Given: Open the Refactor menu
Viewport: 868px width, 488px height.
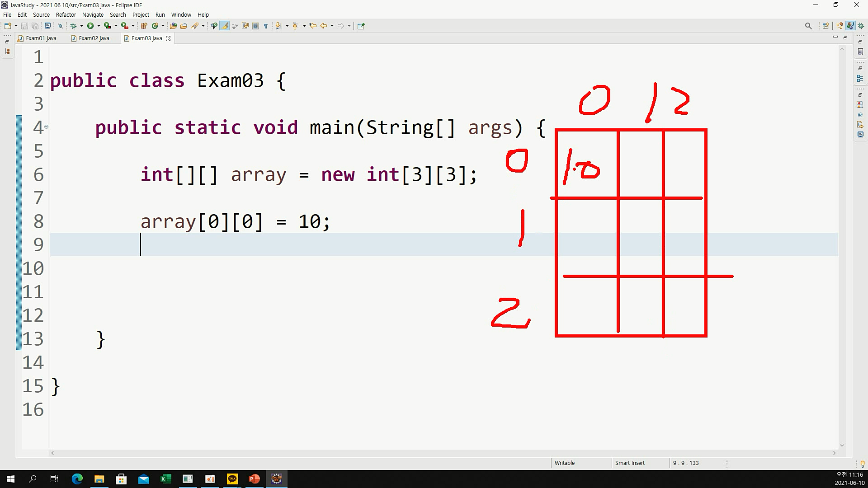Looking at the screenshot, I should tap(66, 14).
